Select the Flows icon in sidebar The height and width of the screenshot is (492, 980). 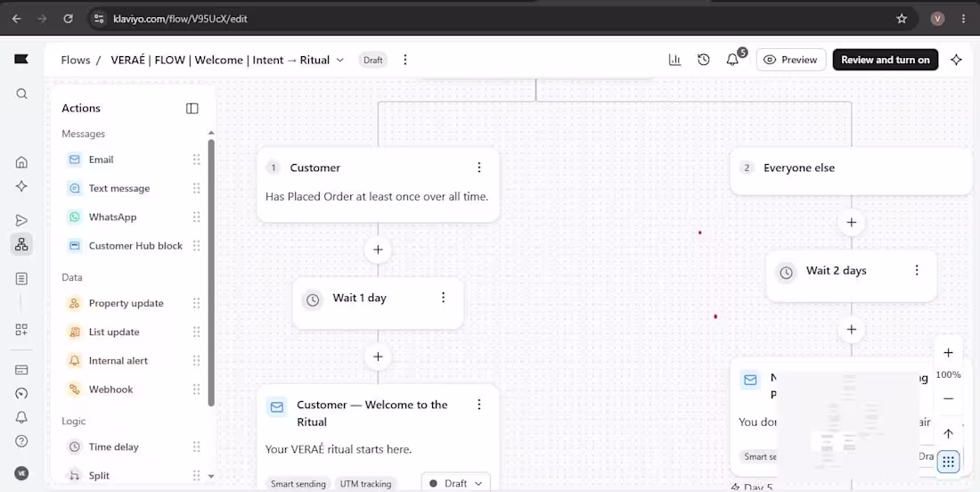(21, 244)
